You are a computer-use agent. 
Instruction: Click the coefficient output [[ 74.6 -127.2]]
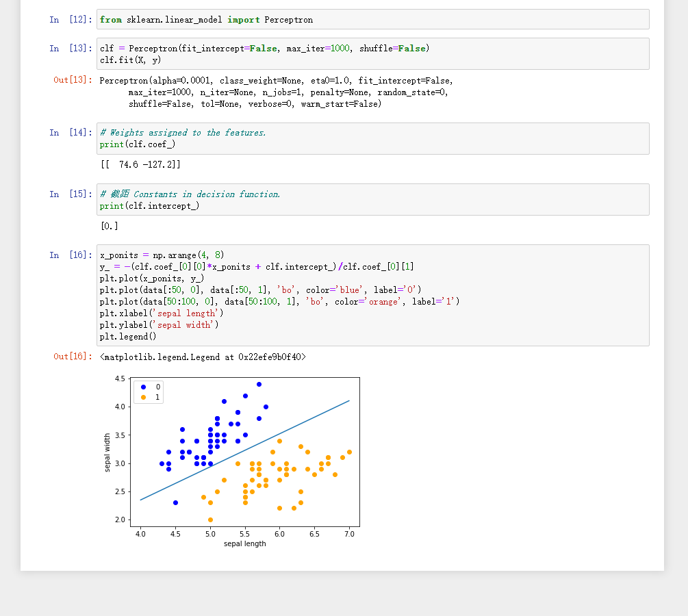[140, 165]
